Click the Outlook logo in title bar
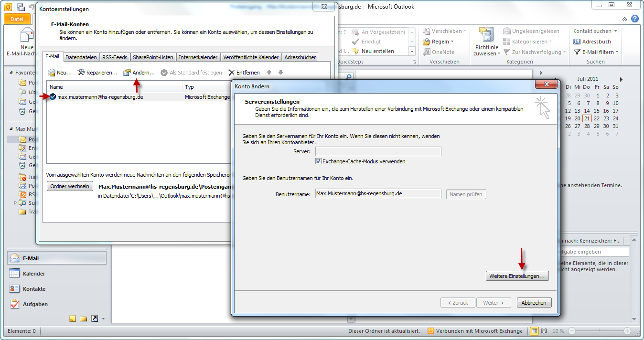This screenshot has width=644, height=340. coord(8,6)
